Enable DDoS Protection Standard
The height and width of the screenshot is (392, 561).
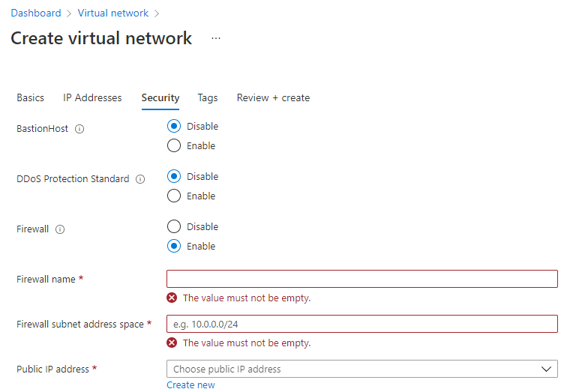174,196
